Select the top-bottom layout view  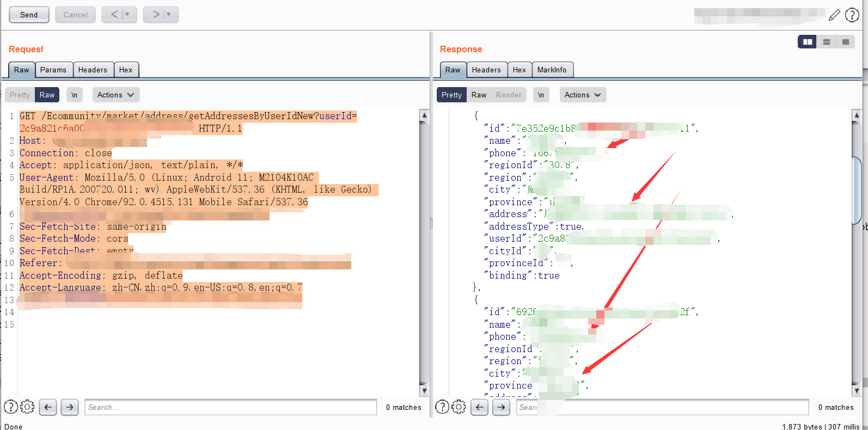pos(826,42)
